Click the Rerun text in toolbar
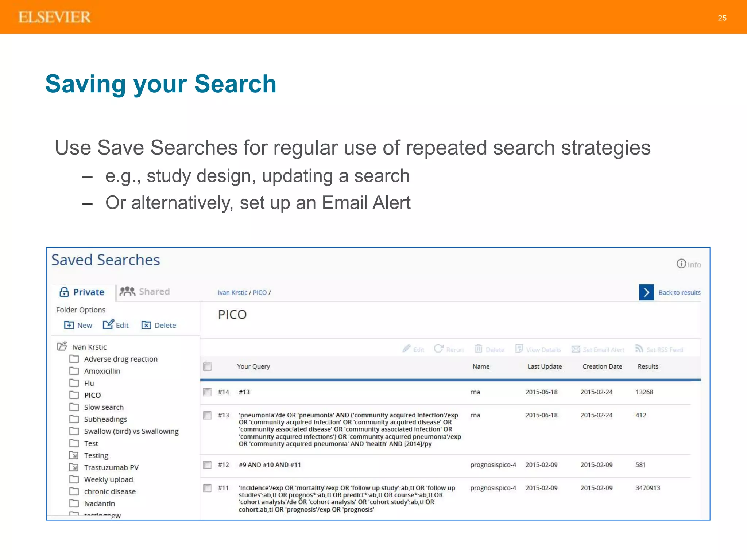747x560 pixels. [455, 350]
